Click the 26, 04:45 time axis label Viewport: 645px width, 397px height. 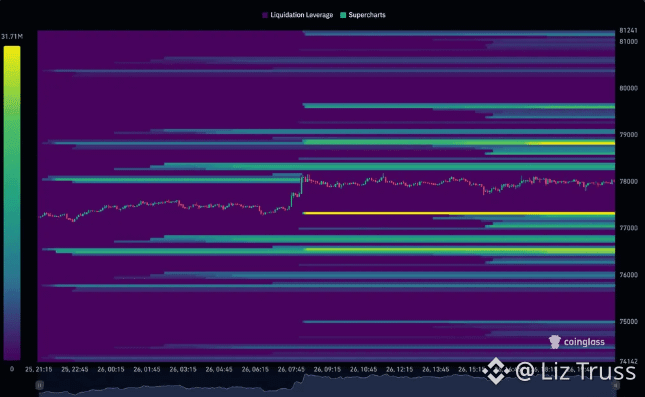click(x=219, y=369)
